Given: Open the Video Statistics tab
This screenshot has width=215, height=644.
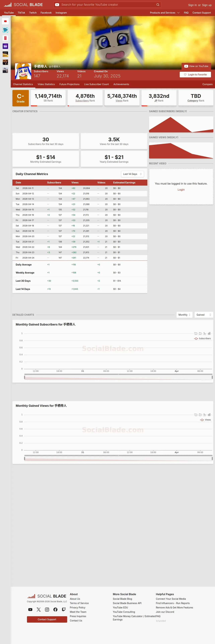Looking at the screenshot, I should [46, 84].
